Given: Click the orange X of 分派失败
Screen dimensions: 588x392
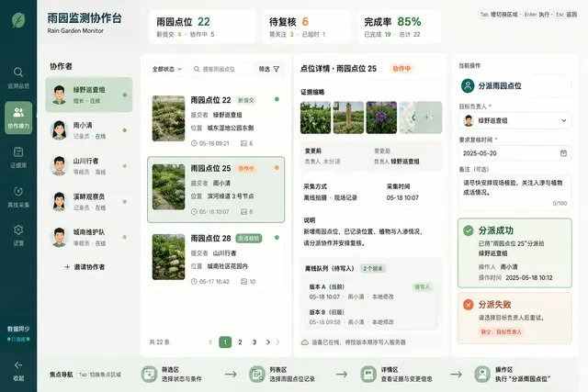Looking at the screenshot, I should [x=468, y=304].
